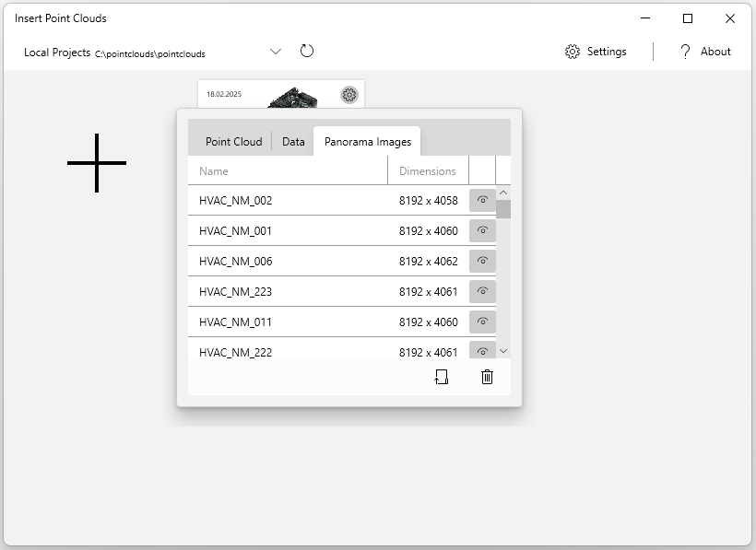
Task: Sort by the Name column header
Action: click(x=288, y=171)
